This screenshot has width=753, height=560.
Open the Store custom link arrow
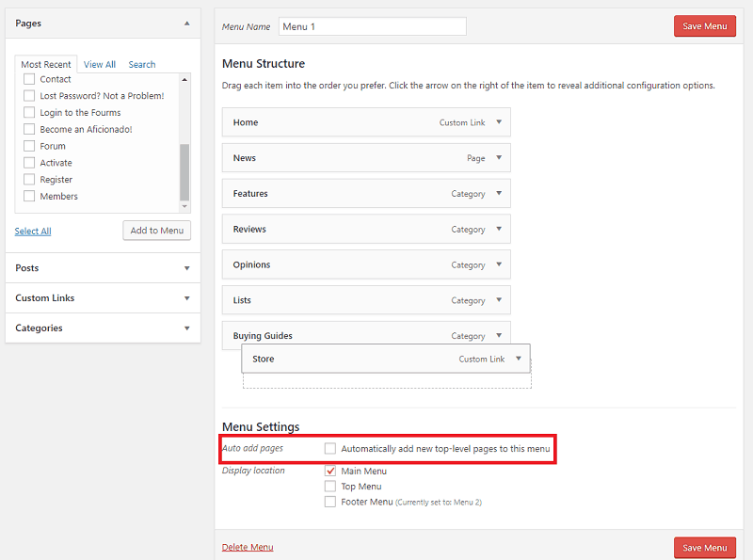point(519,359)
